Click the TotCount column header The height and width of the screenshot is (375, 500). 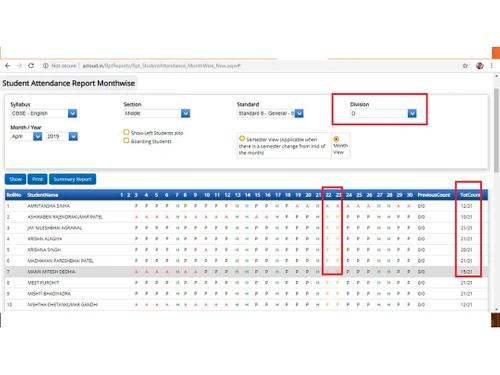(470, 195)
